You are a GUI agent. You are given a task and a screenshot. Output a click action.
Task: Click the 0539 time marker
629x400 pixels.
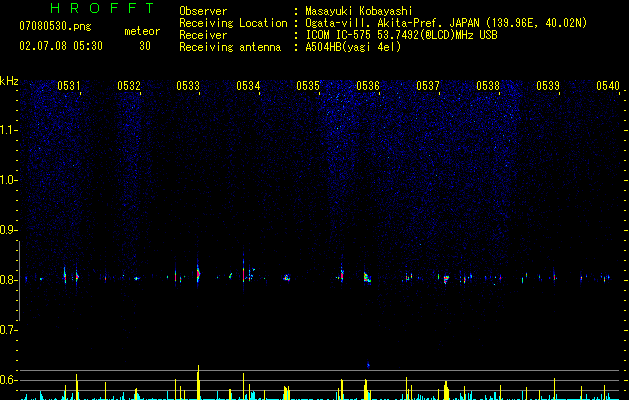tap(548, 85)
